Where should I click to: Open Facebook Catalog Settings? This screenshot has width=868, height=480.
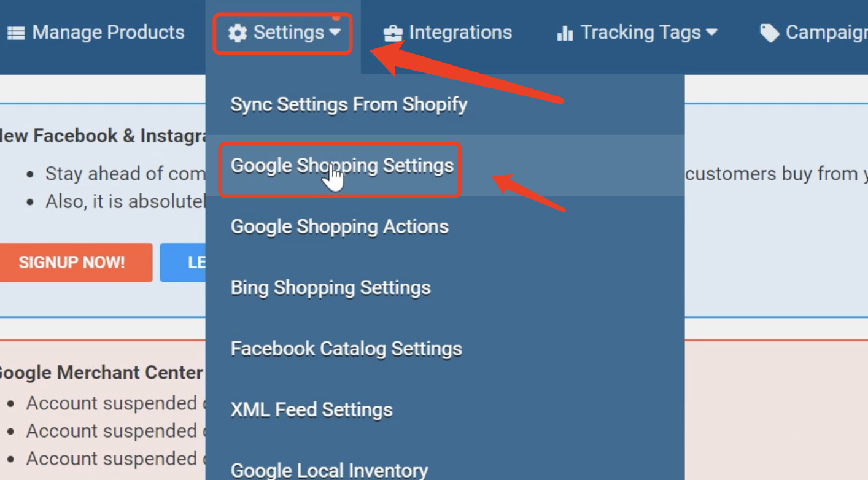point(346,348)
